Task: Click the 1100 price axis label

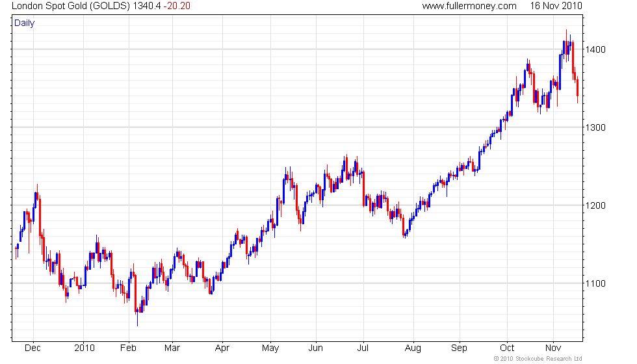Action: click(x=595, y=283)
